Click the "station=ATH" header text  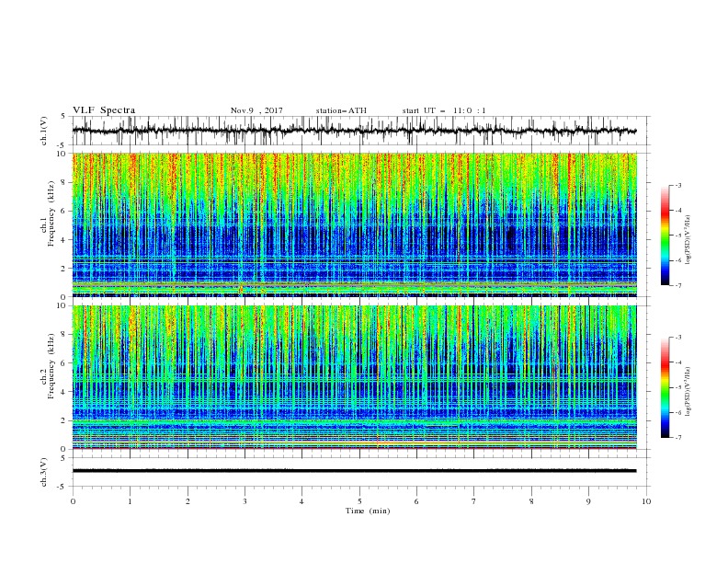341,110
